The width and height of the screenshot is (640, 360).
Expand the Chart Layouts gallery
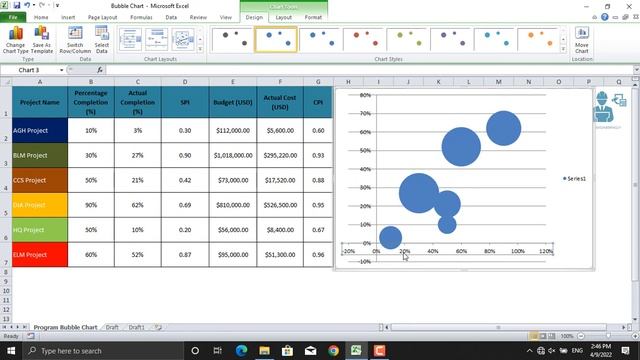200,49
